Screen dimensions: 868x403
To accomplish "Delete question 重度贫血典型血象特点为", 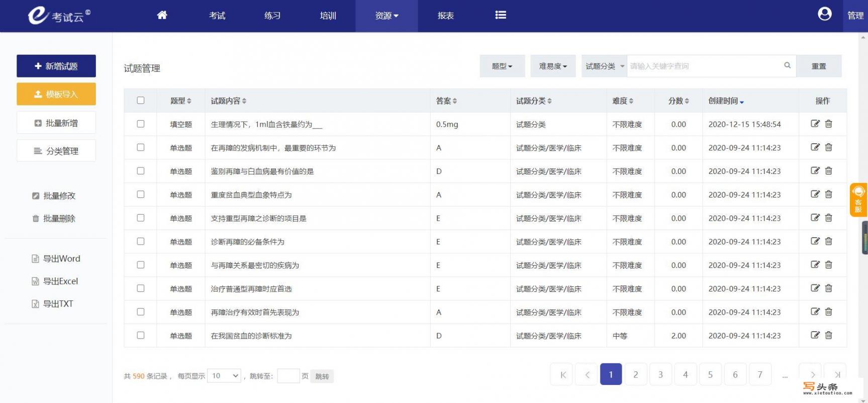I will coord(828,194).
